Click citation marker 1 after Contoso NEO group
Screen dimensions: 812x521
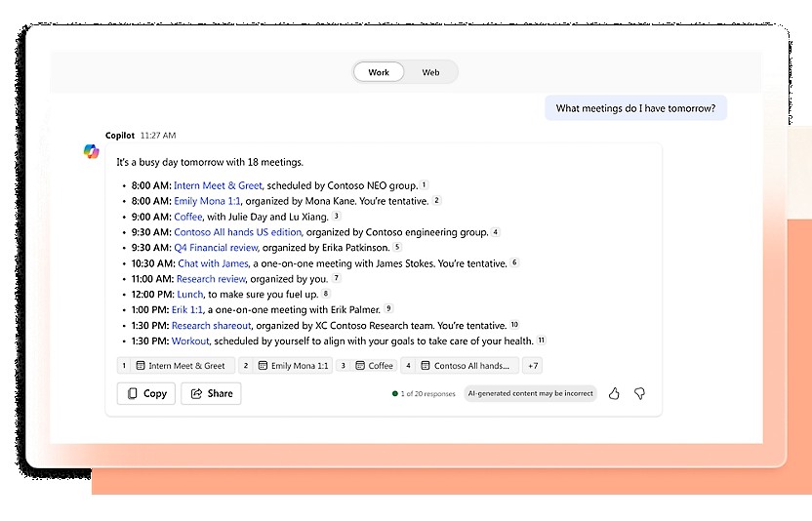click(x=425, y=184)
